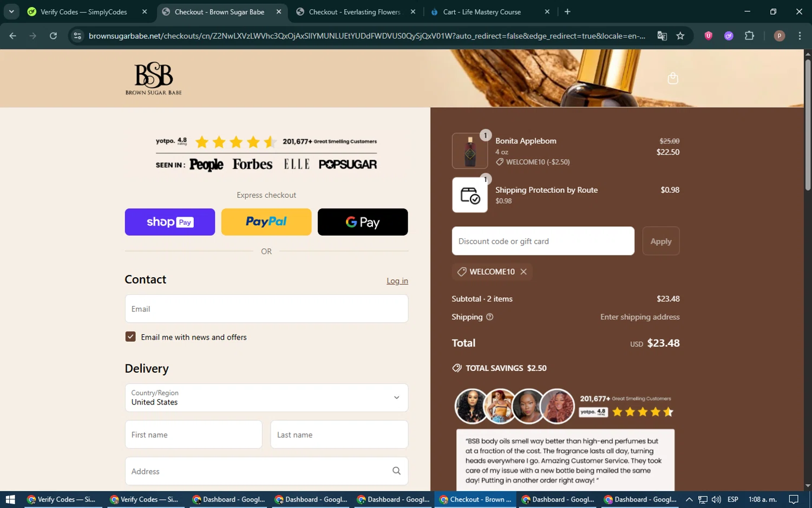The width and height of the screenshot is (812, 508).
Task: Open the Chrome three-dot menu
Action: 800,36
